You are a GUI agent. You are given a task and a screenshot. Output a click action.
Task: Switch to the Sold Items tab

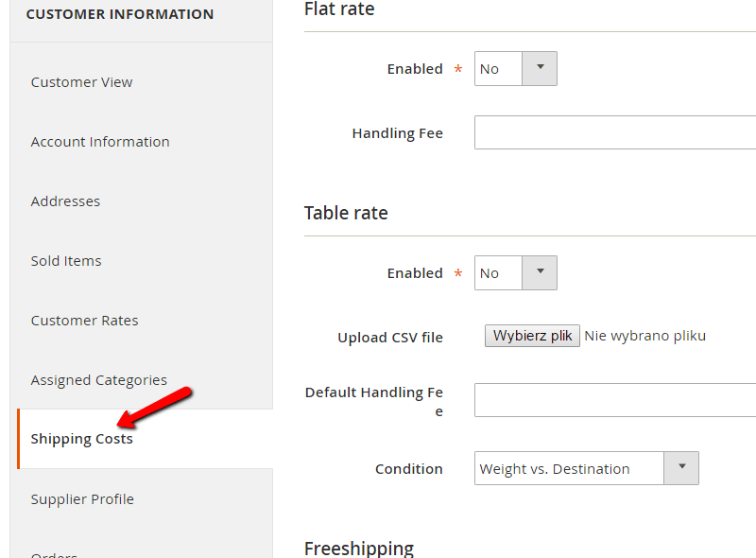(66, 261)
